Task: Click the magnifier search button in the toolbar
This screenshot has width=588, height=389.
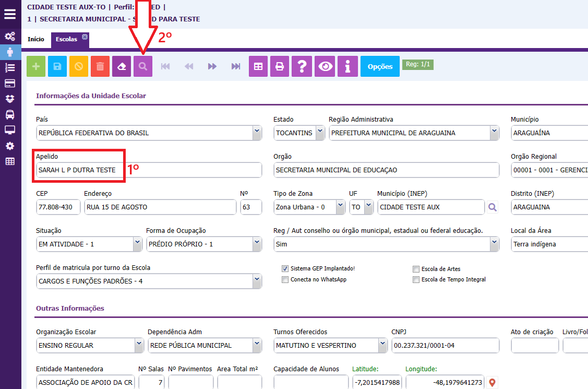Action: pos(143,66)
